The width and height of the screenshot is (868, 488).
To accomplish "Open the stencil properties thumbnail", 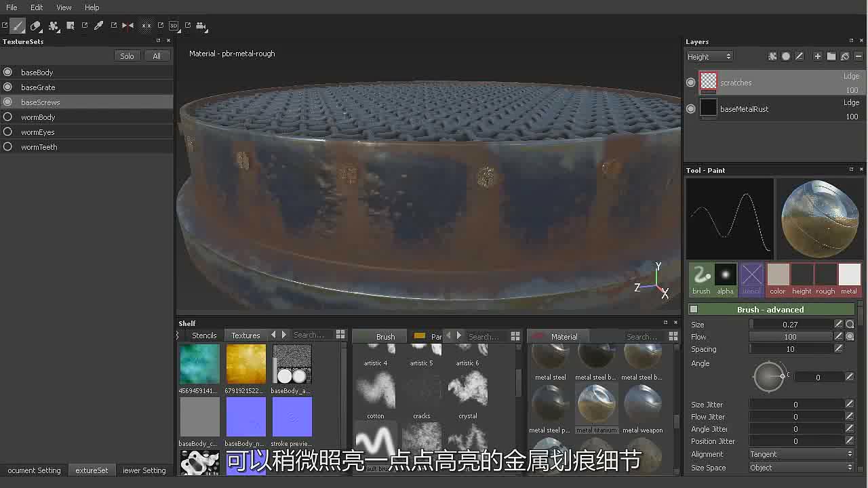I will (751, 280).
